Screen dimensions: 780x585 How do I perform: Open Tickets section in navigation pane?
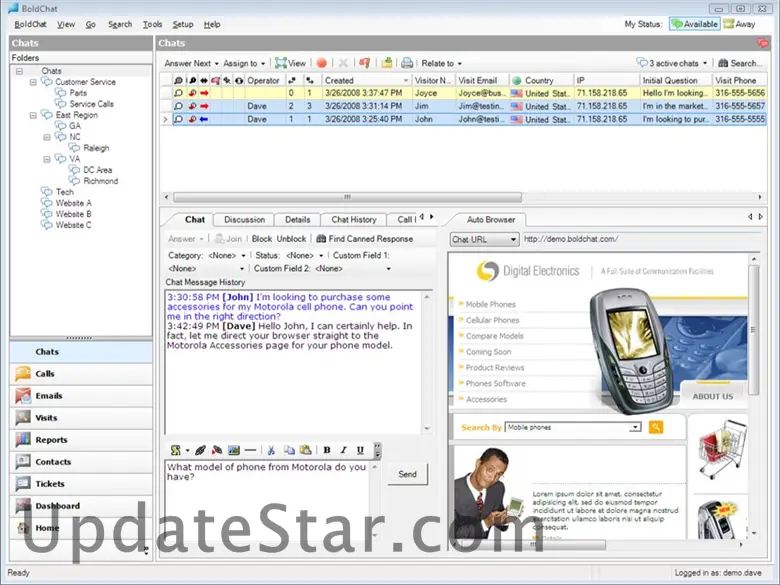[x=81, y=484]
